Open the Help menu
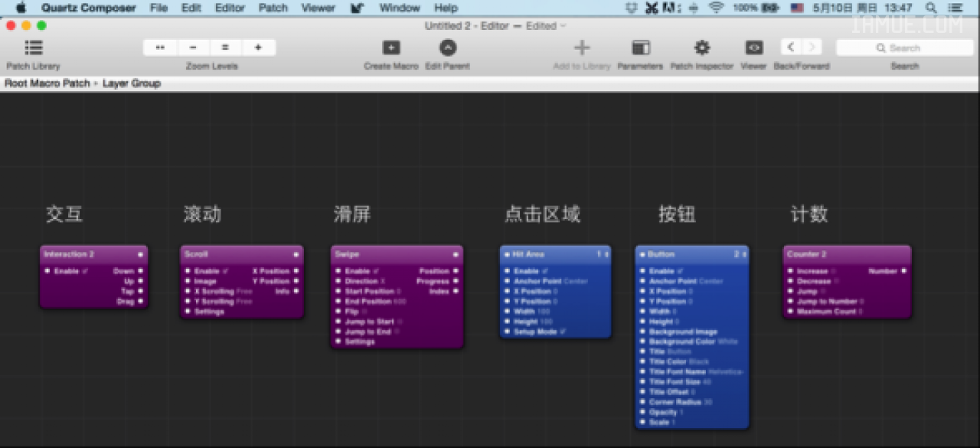This screenshot has width=980, height=448. [x=446, y=8]
